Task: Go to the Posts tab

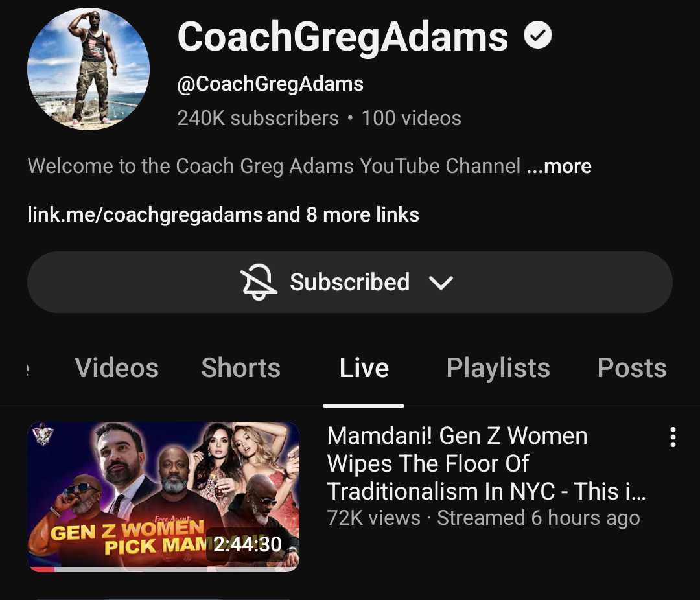Action: (632, 368)
